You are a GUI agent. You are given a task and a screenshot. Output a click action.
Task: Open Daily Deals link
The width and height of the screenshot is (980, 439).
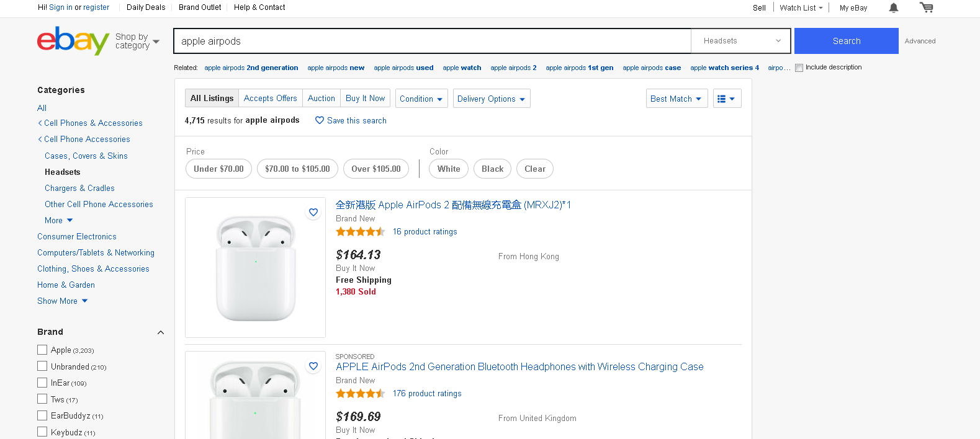pos(146,7)
